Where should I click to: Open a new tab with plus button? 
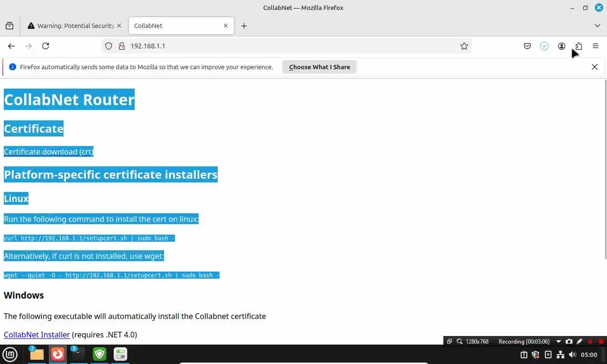pyautogui.click(x=244, y=26)
